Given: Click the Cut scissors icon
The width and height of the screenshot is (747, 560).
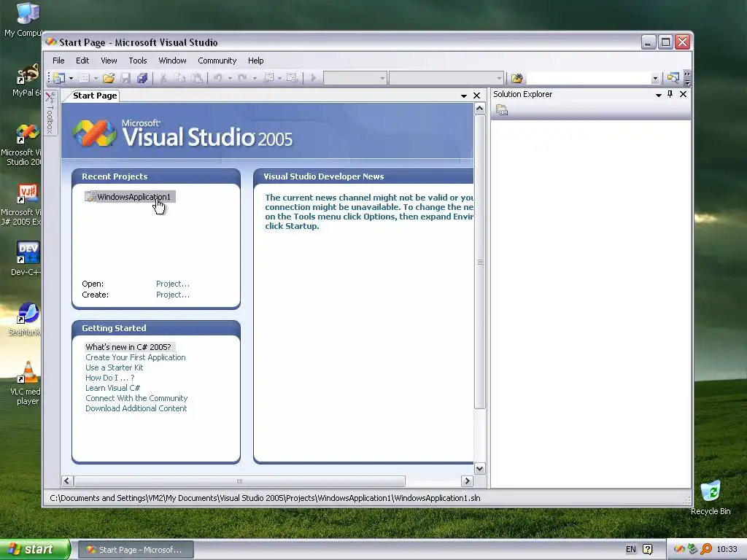Looking at the screenshot, I should 163,78.
